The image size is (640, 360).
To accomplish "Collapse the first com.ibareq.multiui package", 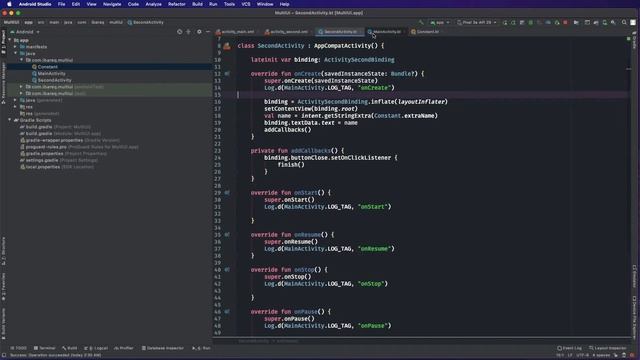I will pos(22,60).
